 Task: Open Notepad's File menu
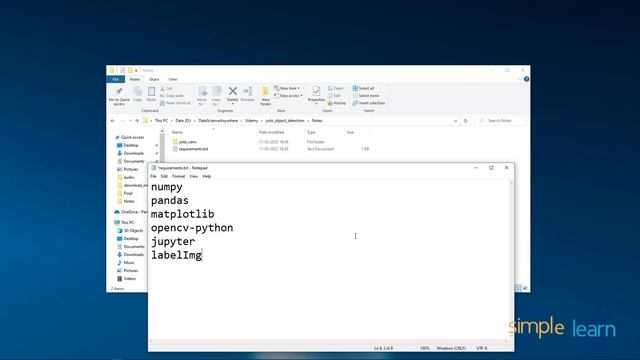[153, 176]
